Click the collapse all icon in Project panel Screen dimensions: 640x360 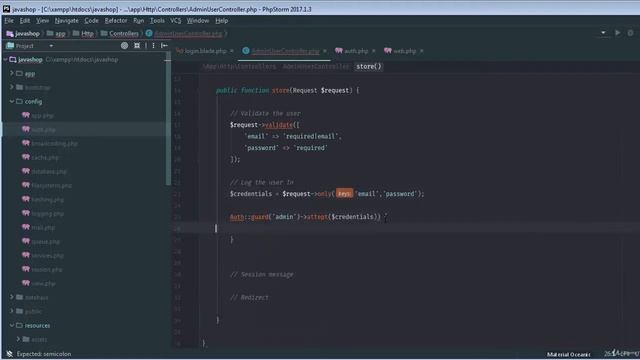[137, 46]
